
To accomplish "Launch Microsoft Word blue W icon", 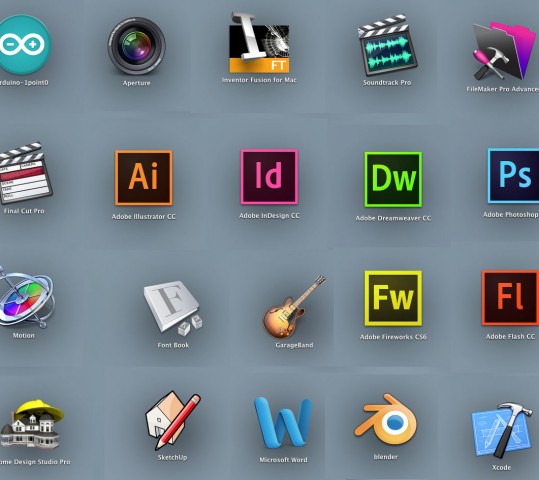I will coord(283,423).
